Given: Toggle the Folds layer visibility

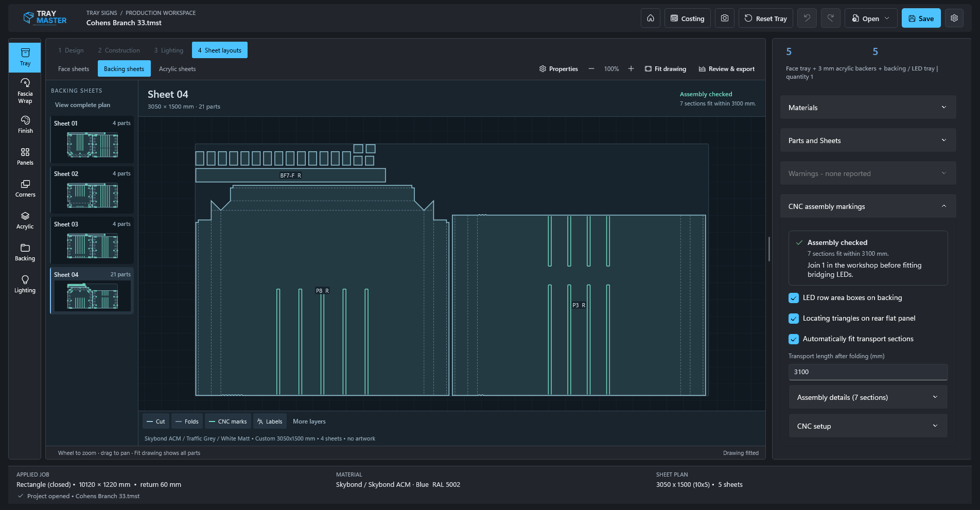Looking at the screenshot, I should [x=187, y=421].
